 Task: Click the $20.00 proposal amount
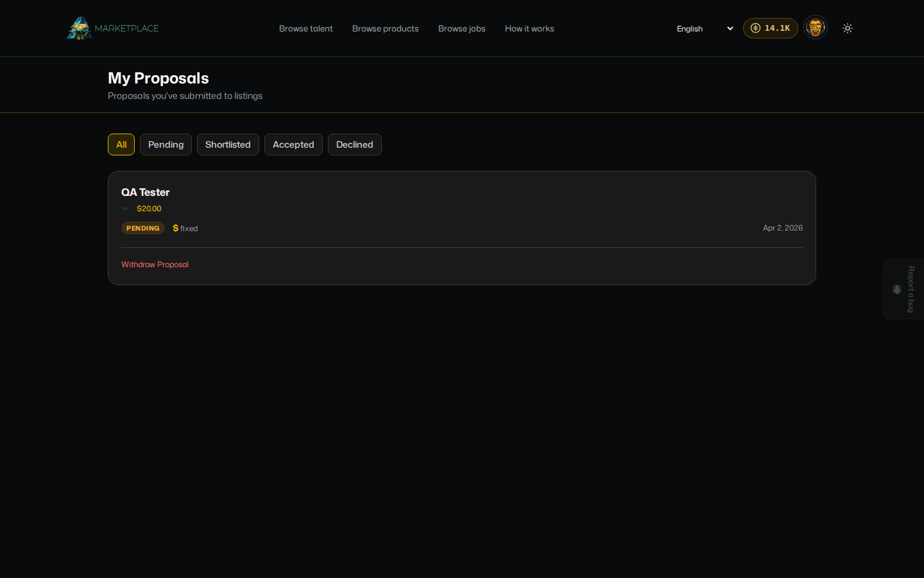point(149,209)
